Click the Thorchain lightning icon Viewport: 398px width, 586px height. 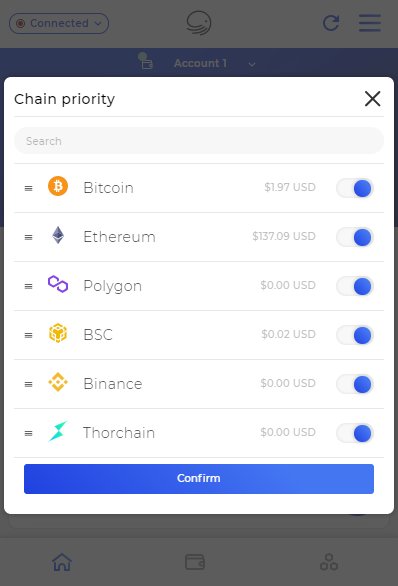point(58,431)
